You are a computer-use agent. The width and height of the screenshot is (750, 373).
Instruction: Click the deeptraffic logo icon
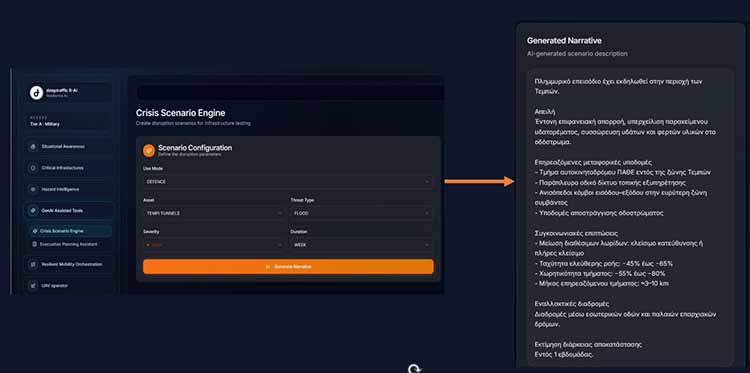pos(36,92)
